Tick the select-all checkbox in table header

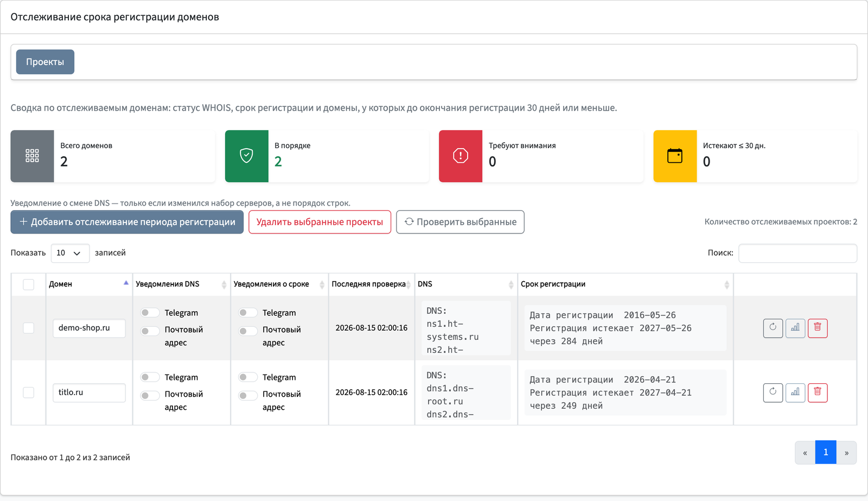[29, 284]
